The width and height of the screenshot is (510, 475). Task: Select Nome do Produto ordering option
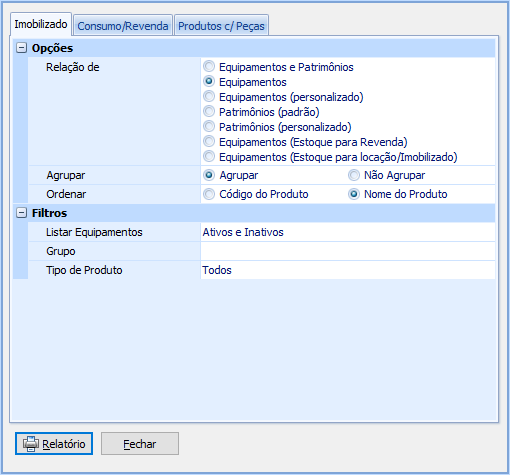click(354, 194)
